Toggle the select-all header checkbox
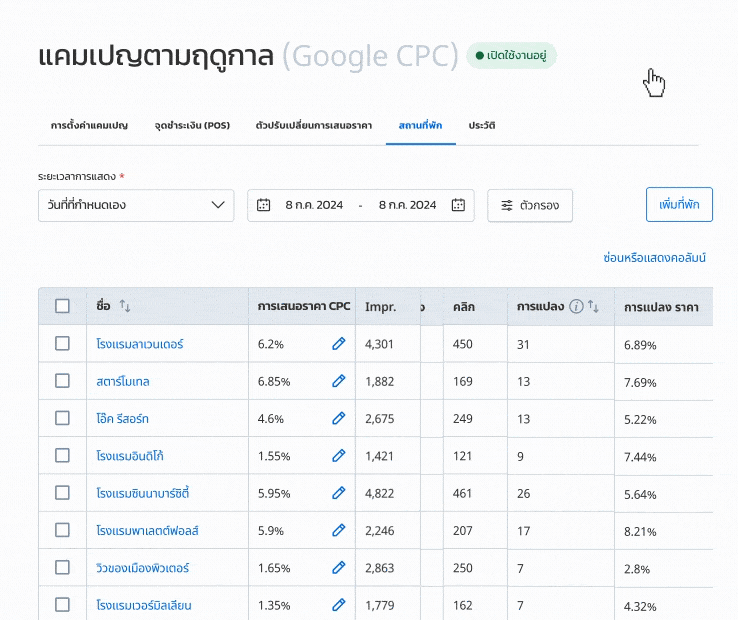 (x=62, y=306)
